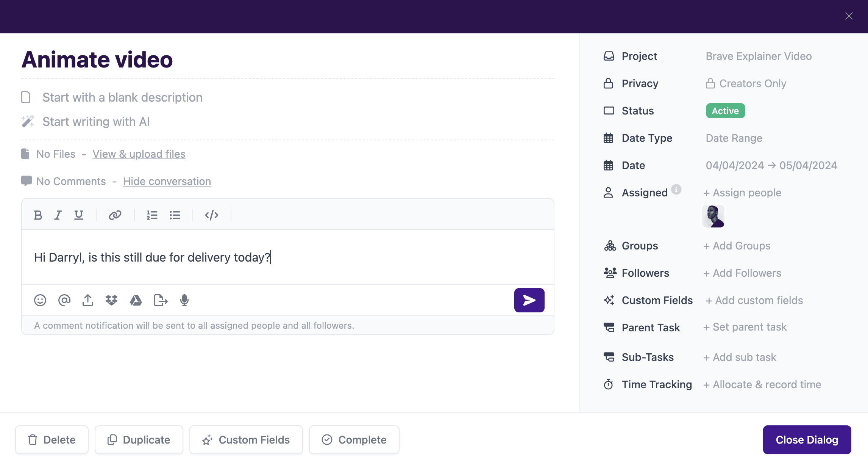Open the Date Range type selector

pos(734,138)
